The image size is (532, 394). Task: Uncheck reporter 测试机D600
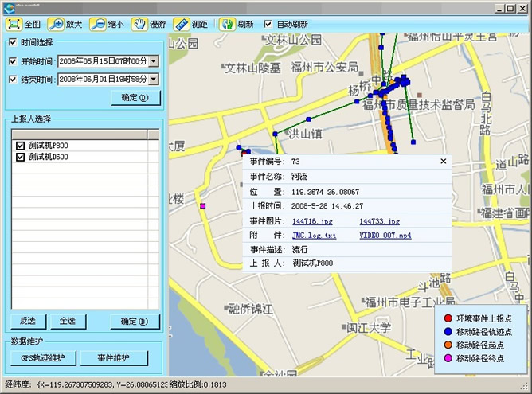(x=20, y=157)
